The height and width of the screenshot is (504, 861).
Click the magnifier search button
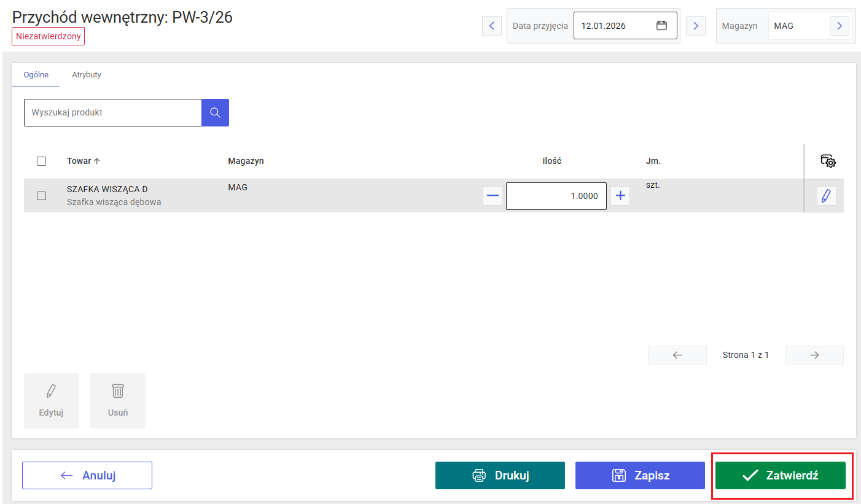215,112
